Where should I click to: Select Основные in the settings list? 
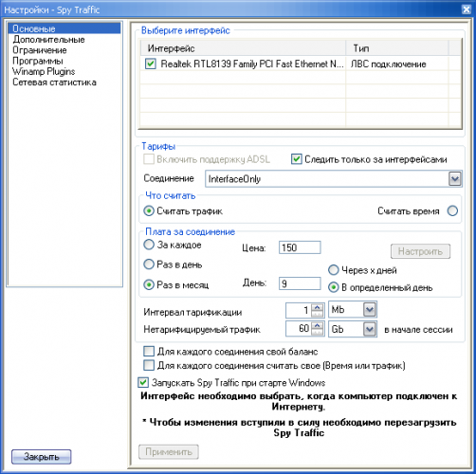[x=64, y=28]
